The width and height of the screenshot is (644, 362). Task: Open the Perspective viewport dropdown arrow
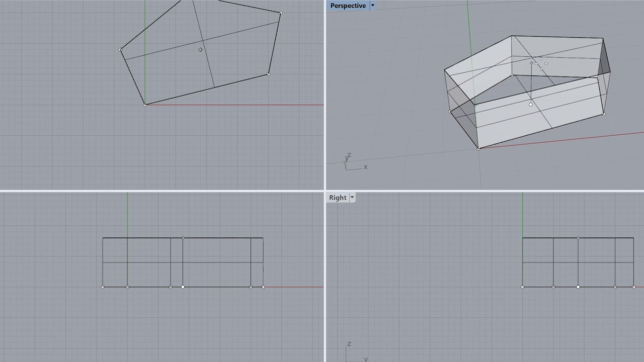point(372,6)
